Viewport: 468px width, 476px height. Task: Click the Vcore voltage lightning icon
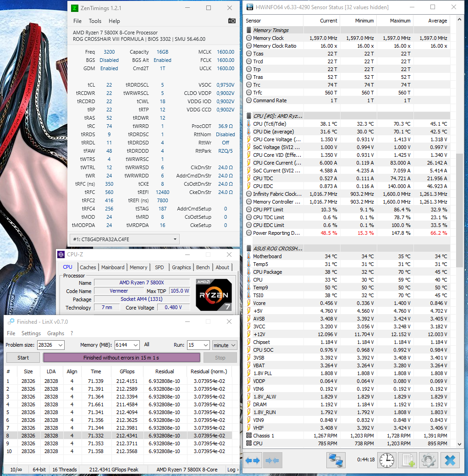click(x=248, y=303)
